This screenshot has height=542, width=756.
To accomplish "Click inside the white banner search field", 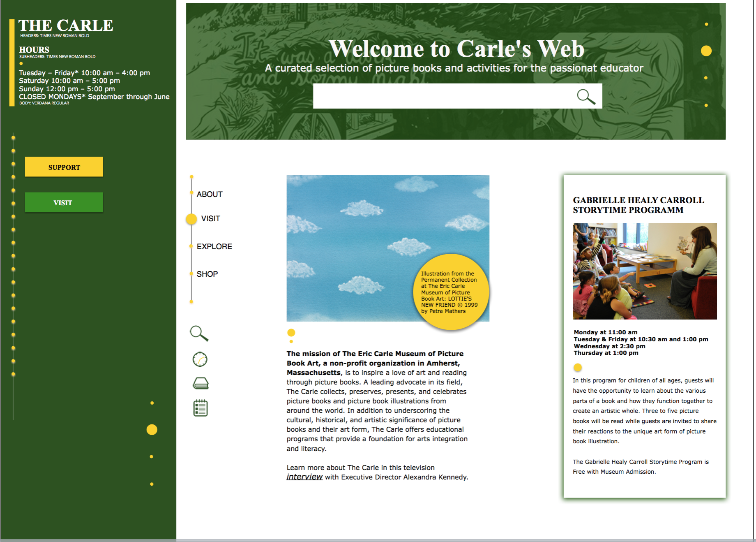I will pos(440,96).
